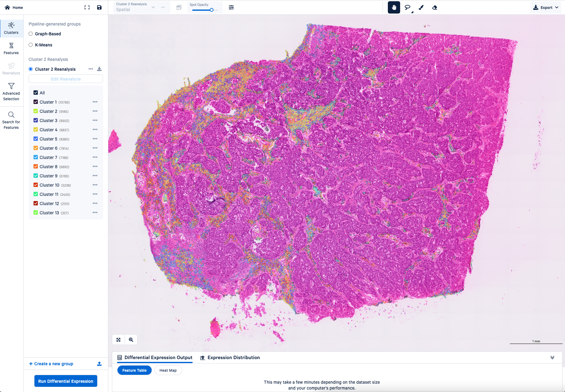Viewport: 565px width, 392px height.
Task: Open the Features panel in the sidebar
Action: [11, 49]
